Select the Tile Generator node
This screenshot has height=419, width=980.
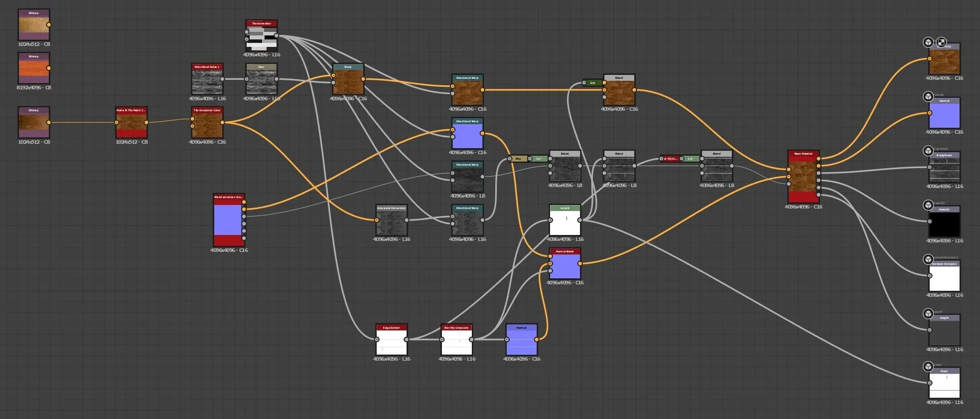pos(262,35)
